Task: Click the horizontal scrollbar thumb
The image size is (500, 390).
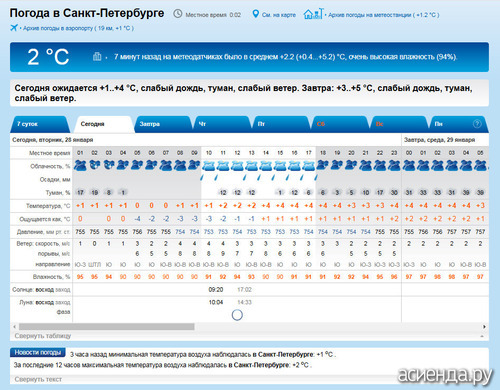Action: point(106,327)
